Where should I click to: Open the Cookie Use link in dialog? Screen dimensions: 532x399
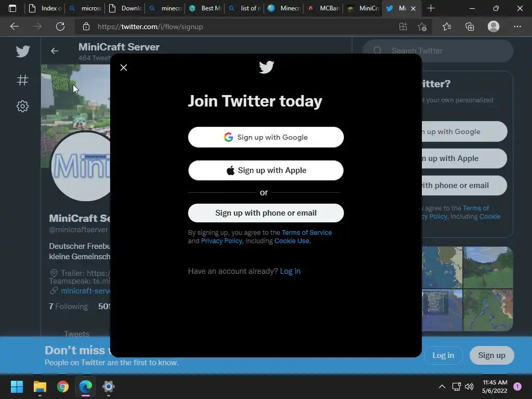pyautogui.click(x=292, y=241)
